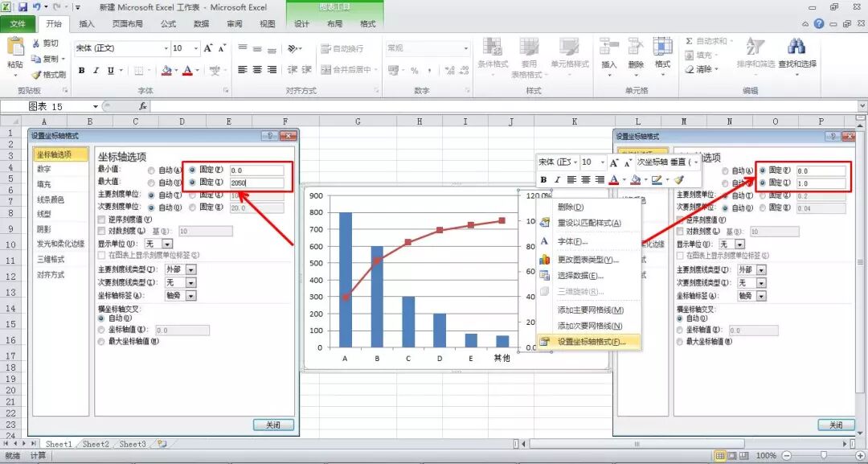
Task: Switch to the 页面布局 ribbon tab
Action: point(127,24)
